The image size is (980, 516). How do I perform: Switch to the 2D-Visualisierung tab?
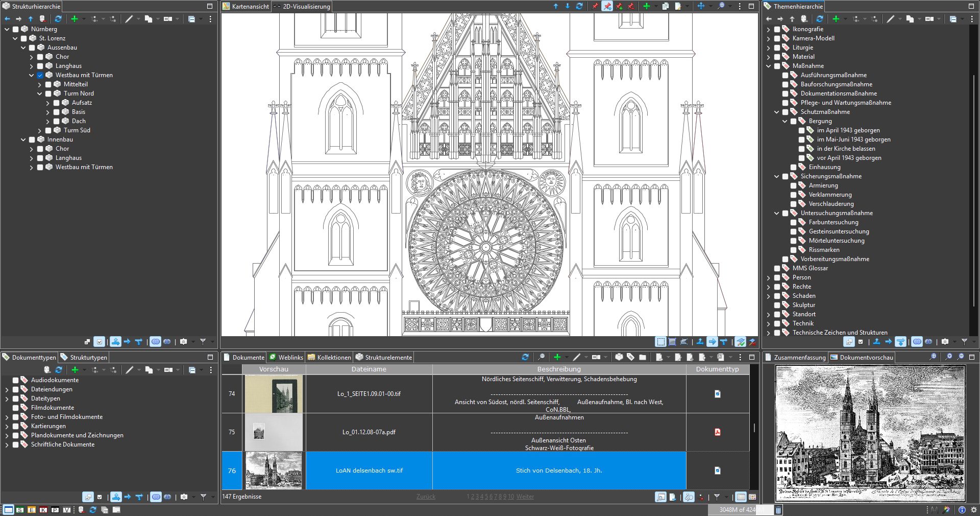306,7
